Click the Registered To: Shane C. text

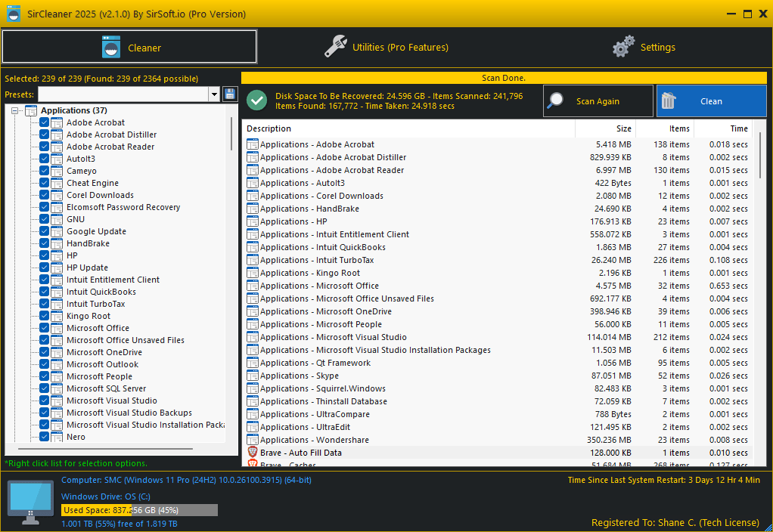coord(675,523)
